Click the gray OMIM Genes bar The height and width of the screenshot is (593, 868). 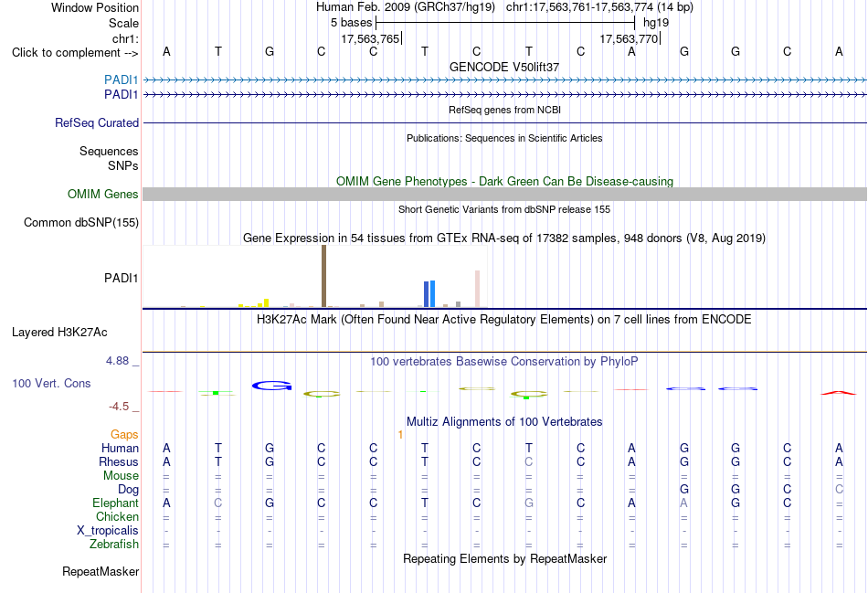tap(505, 194)
